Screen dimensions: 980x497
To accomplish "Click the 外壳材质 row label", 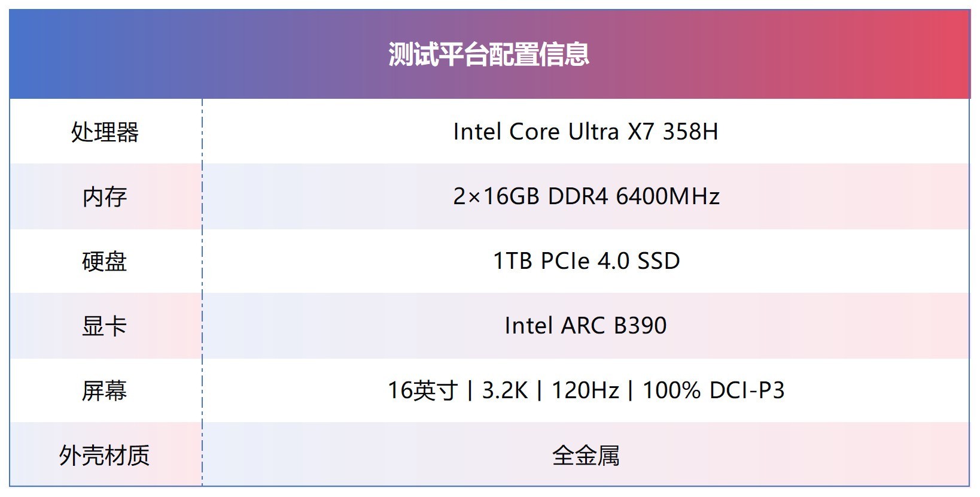I will coord(105,456).
